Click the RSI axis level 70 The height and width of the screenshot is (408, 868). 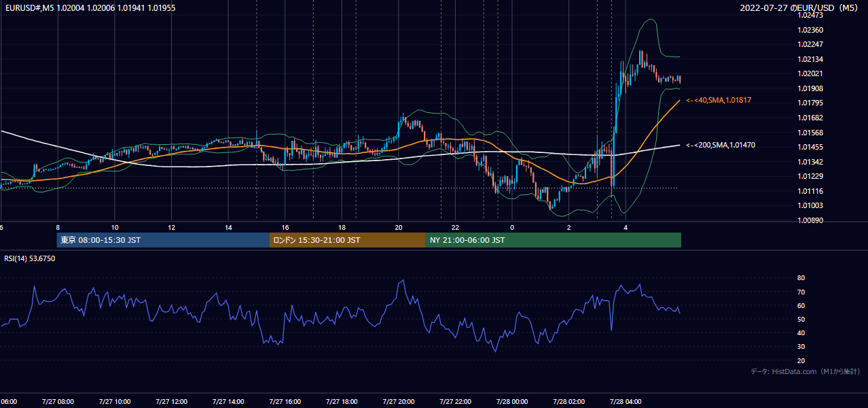(x=801, y=292)
